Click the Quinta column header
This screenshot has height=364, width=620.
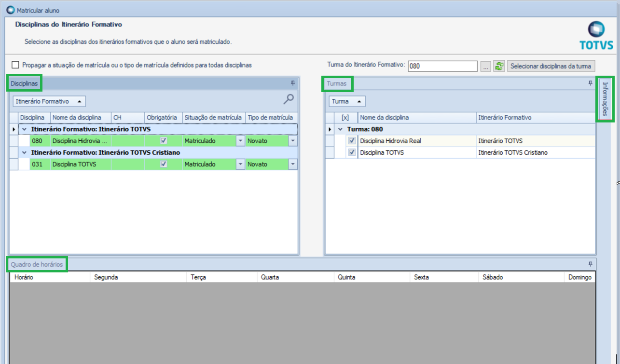pyautogui.click(x=372, y=277)
